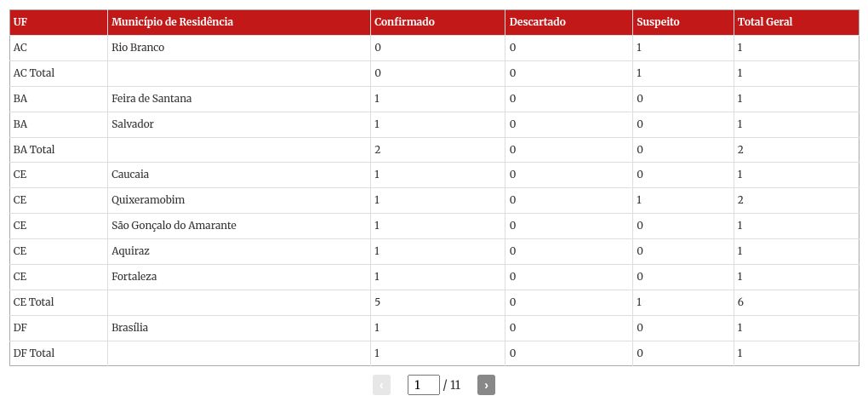Screen dimensions: 868x413
Task: Select the Quixeramobim municipality cell
Action: [x=148, y=200]
